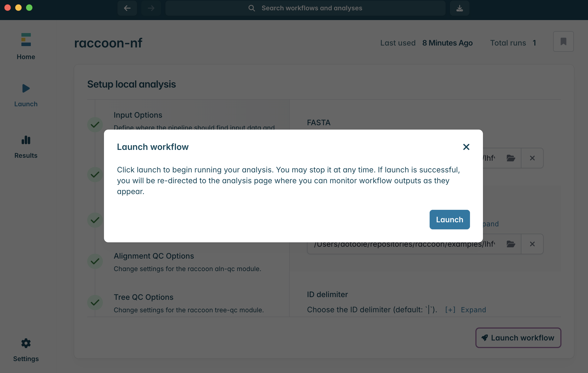Viewport: 588px width, 373px height.
Task: Clear the upper FASTA path with X
Action: click(x=532, y=158)
